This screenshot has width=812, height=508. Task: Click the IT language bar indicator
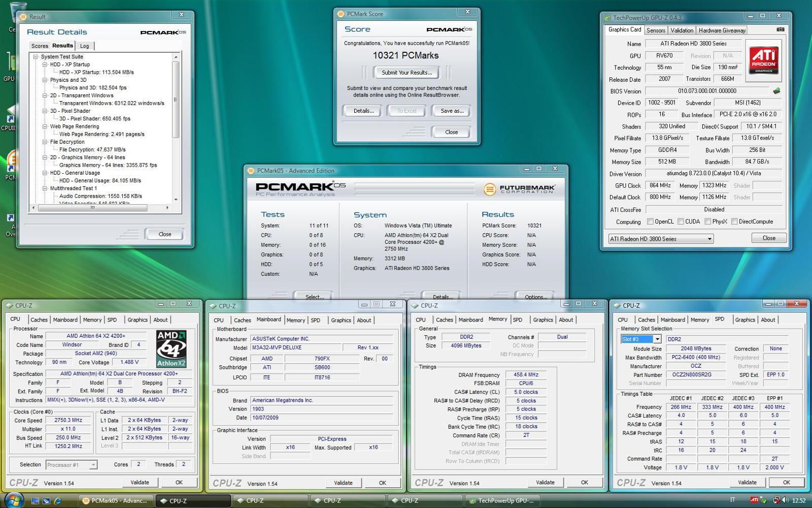click(x=732, y=500)
